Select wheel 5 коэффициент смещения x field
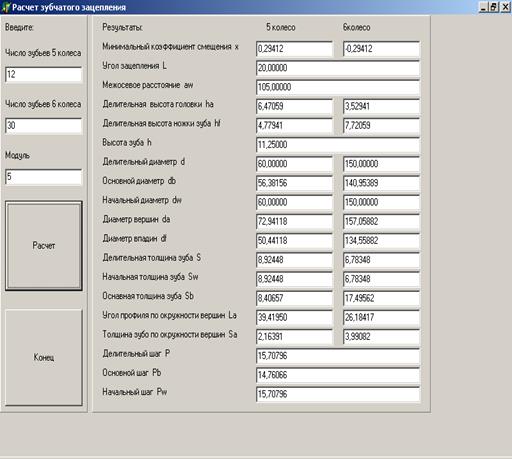Viewport: 512px width, 459px height. 294,49
